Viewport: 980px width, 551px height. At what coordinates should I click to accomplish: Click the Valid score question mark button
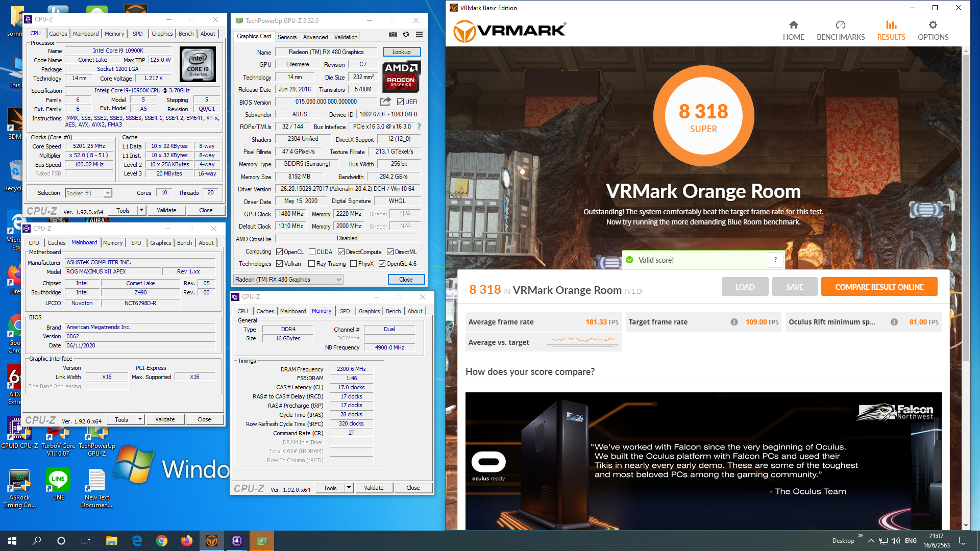pos(775,260)
